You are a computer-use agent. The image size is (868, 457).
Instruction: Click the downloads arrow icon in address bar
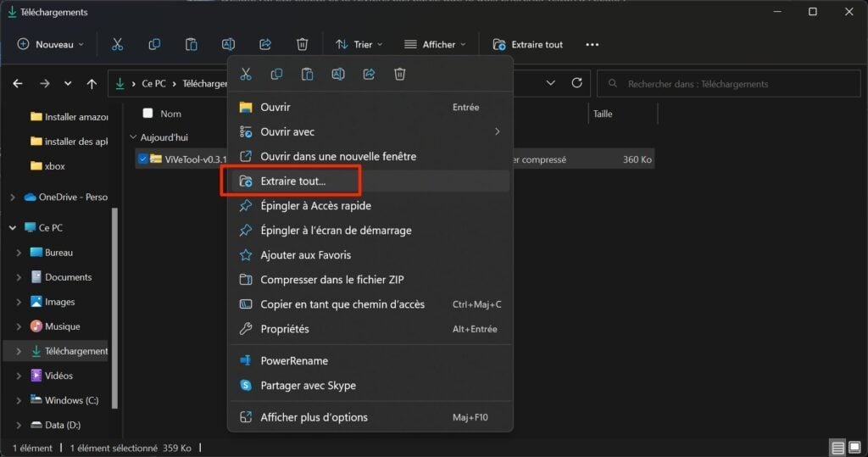(120, 84)
